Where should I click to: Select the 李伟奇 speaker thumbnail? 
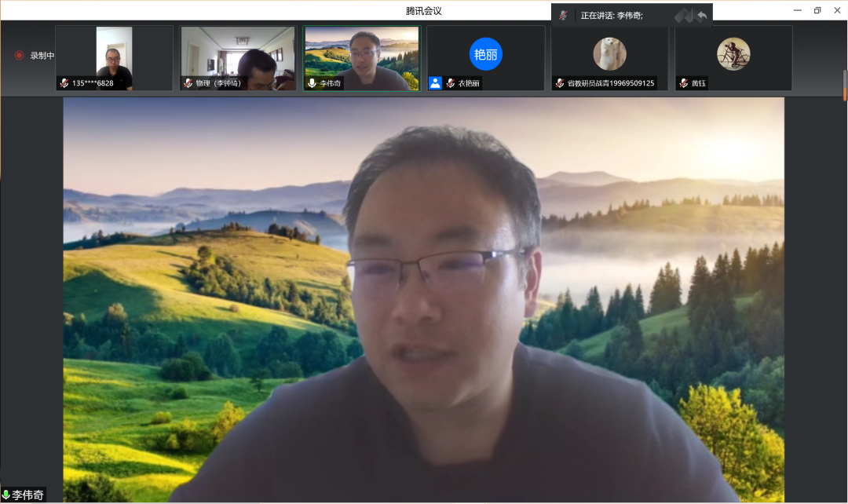362,58
